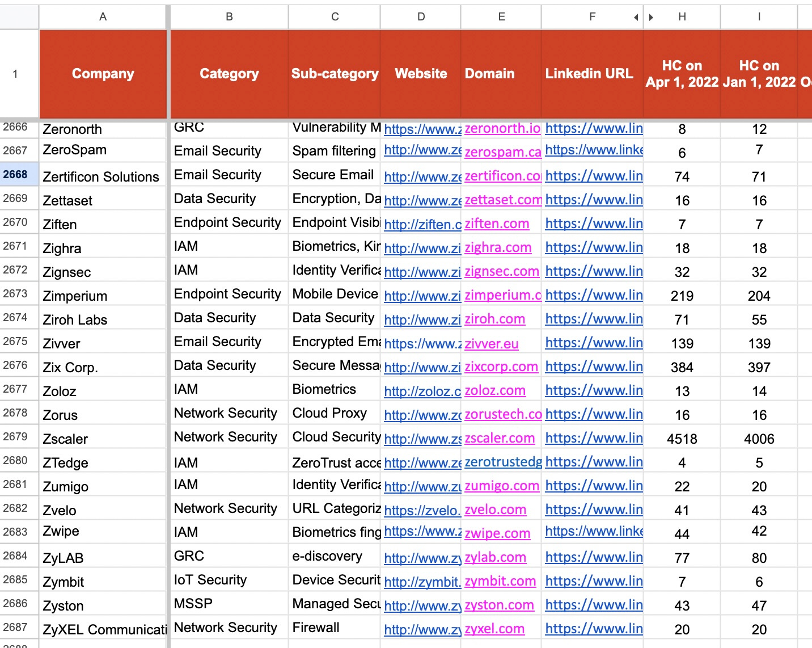This screenshot has height=648, width=812.
Task: Select the e-discovery sub-category cell
Action: (335, 556)
